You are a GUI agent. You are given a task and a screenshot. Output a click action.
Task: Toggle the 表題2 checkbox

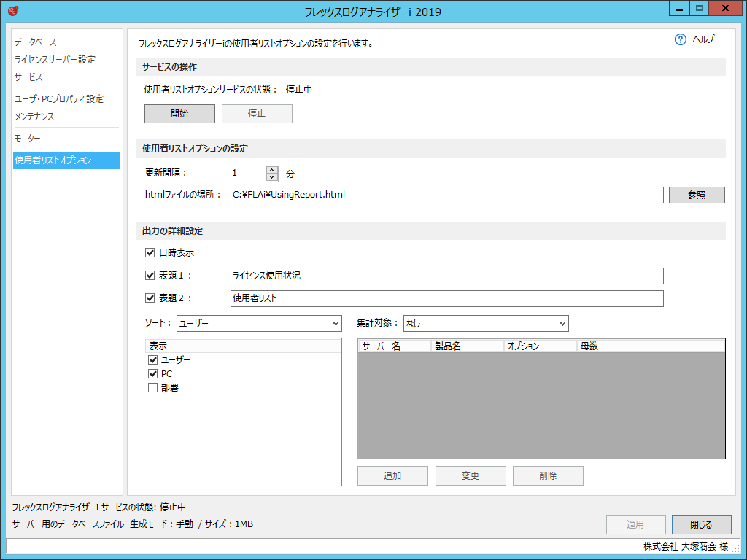(150, 297)
